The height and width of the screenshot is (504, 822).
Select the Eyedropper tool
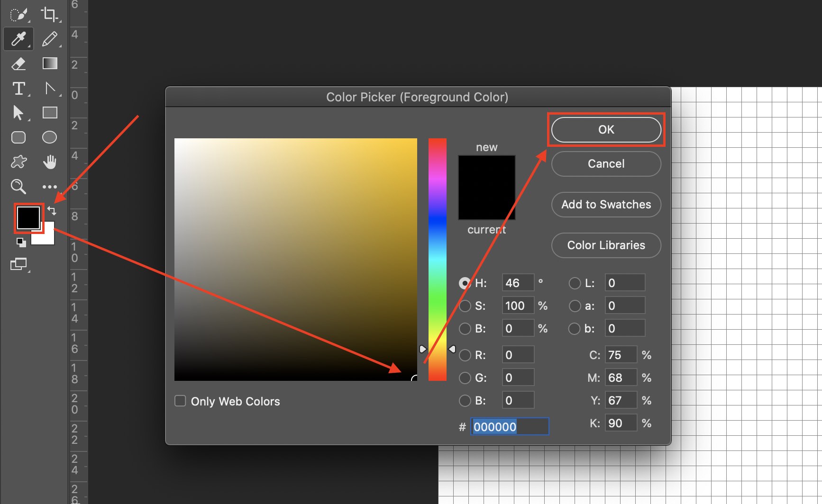18,39
